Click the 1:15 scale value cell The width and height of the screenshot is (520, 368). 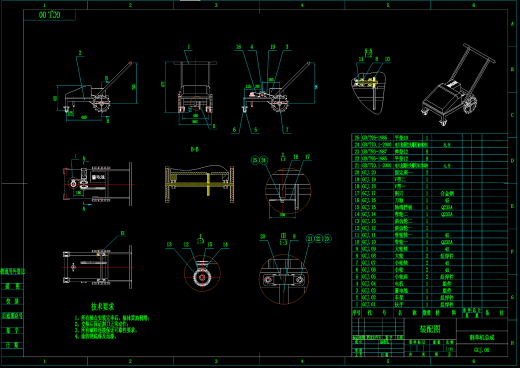click(x=450, y=349)
